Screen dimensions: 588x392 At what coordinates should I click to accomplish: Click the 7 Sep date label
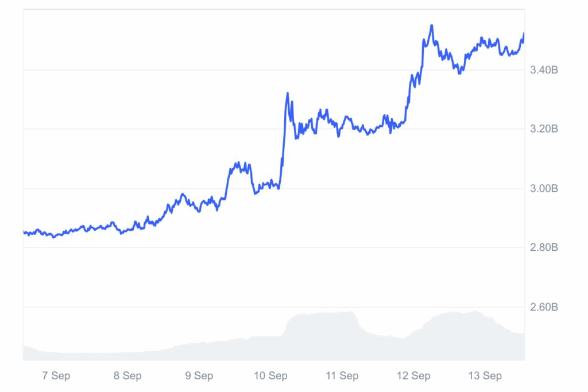pos(56,376)
